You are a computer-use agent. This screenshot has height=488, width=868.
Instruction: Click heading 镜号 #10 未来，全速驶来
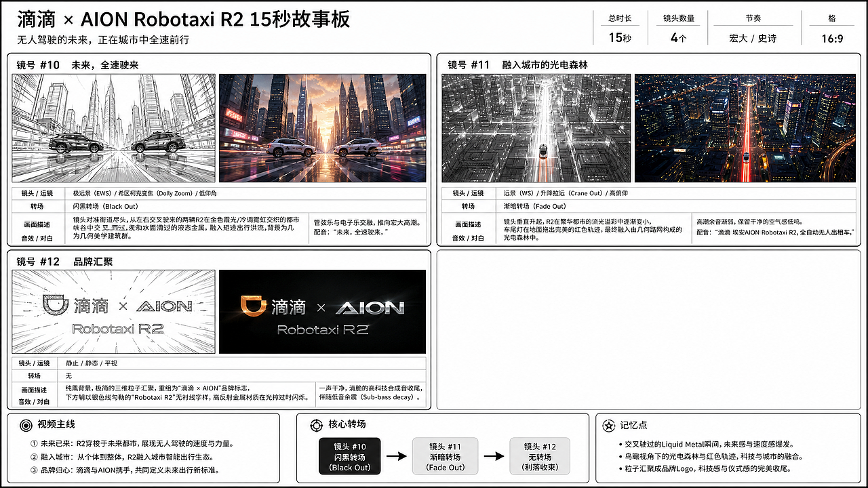click(78, 65)
